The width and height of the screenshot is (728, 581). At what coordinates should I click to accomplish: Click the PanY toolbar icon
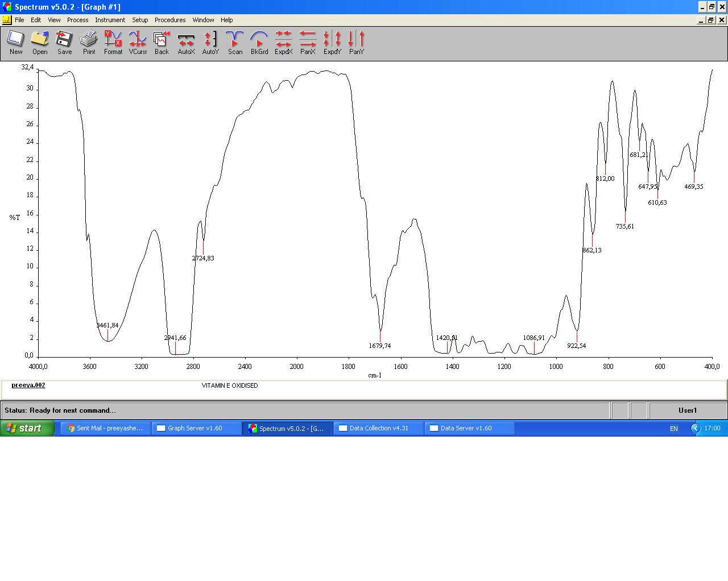tap(357, 43)
